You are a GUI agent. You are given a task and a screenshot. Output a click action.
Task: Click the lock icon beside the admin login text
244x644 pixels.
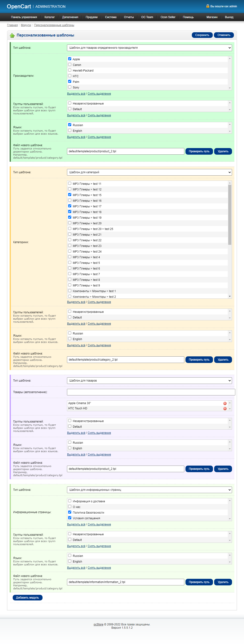click(208, 6)
